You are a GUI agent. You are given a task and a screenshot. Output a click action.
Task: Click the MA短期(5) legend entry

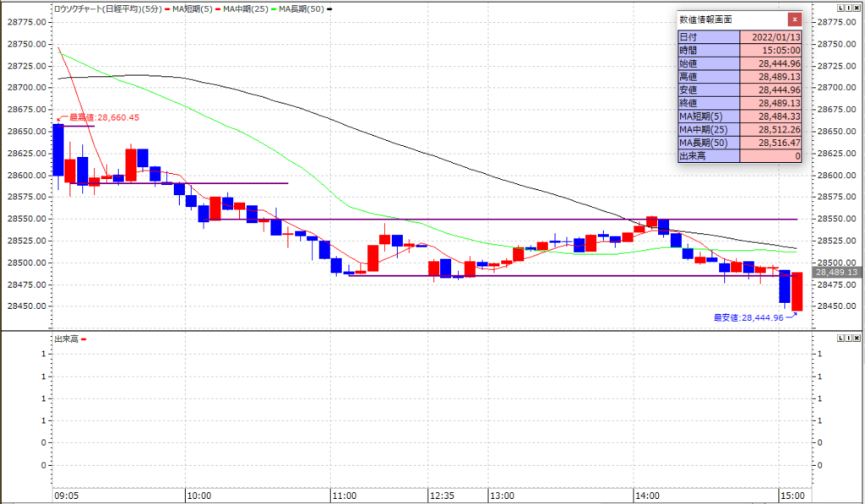(x=191, y=8)
